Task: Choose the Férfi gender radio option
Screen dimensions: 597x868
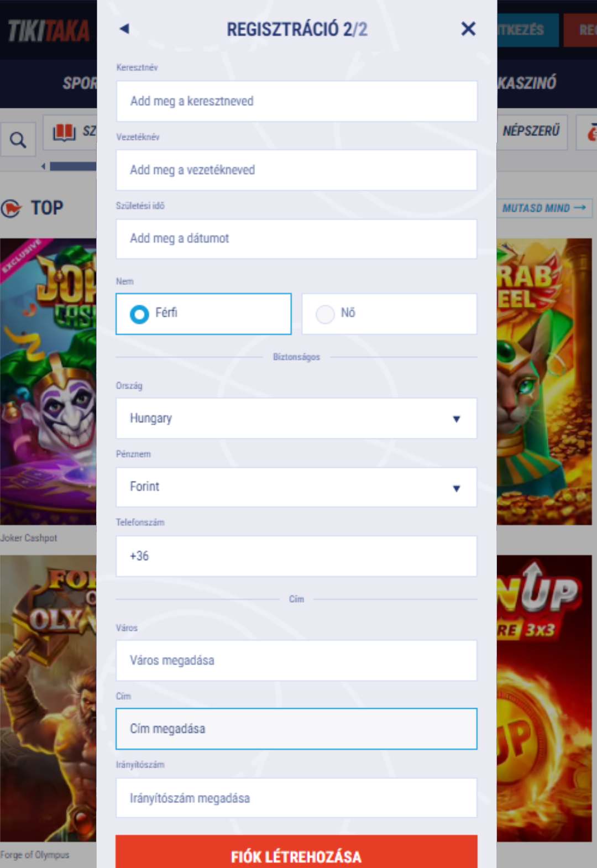Action: coord(203,313)
